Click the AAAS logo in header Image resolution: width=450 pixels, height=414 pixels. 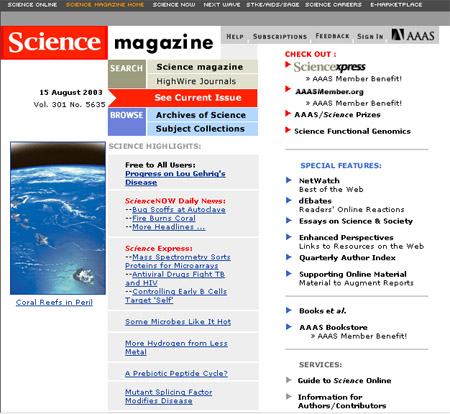point(413,35)
